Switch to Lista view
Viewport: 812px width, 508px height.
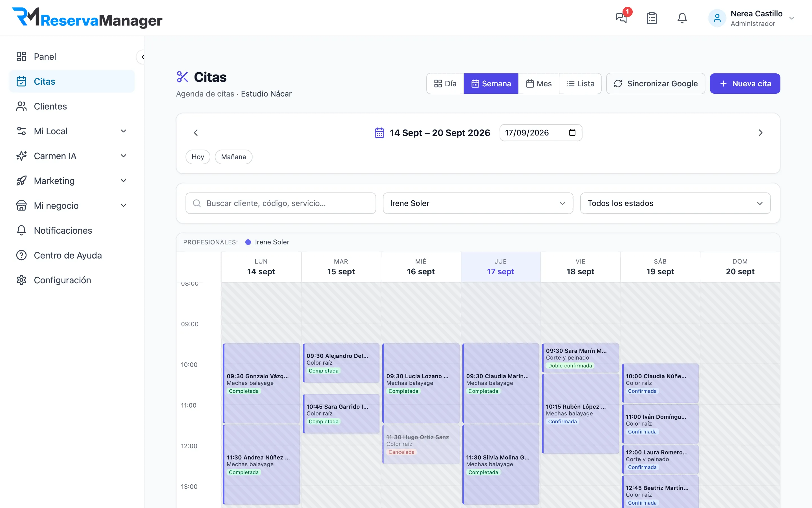pos(580,84)
